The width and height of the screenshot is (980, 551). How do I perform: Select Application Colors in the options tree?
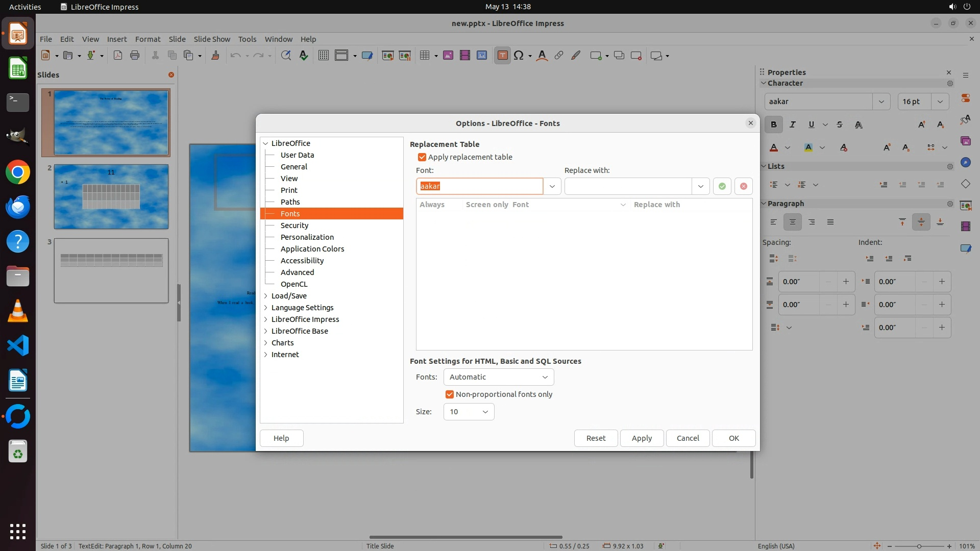tap(312, 249)
